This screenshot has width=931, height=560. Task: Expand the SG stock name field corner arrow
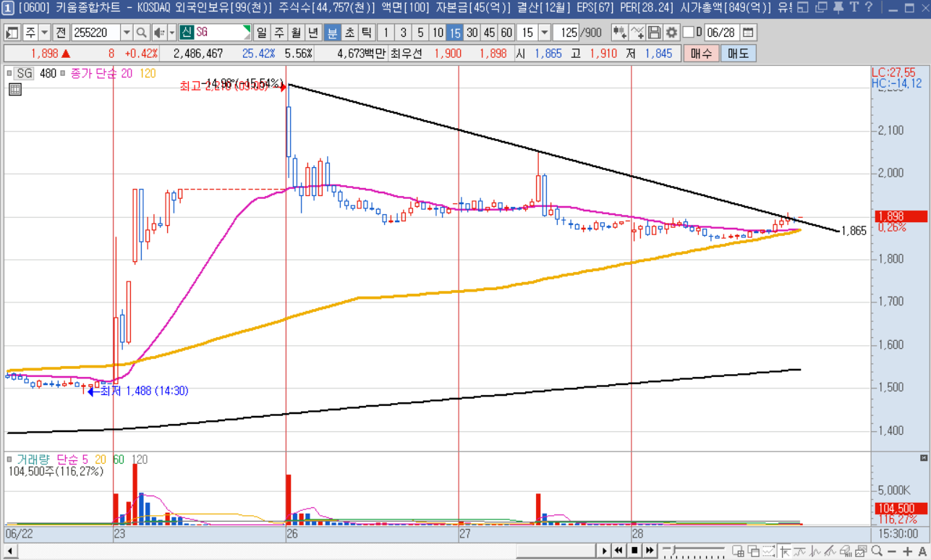pyautogui.click(x=247, y=30)
